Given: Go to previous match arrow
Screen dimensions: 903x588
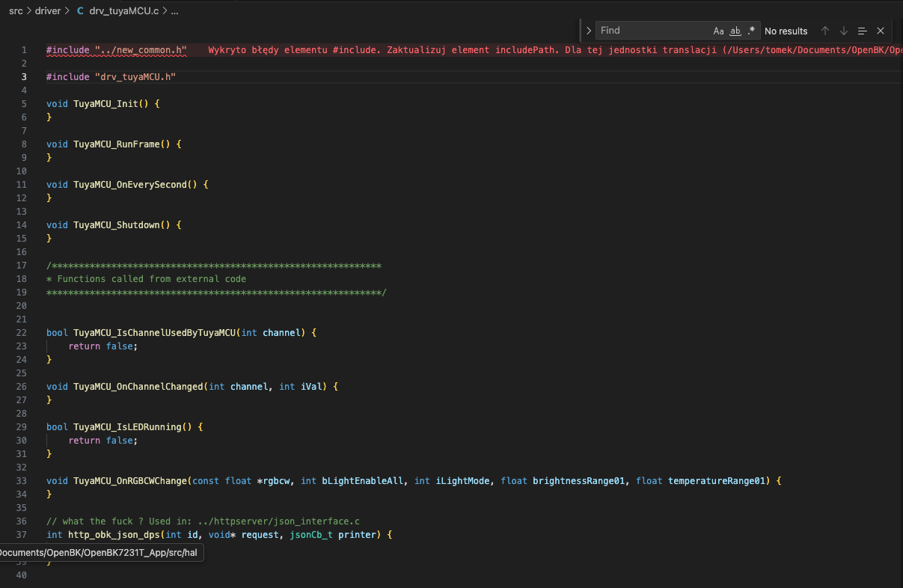Looking at the screenshot, I should coord(825,31).
